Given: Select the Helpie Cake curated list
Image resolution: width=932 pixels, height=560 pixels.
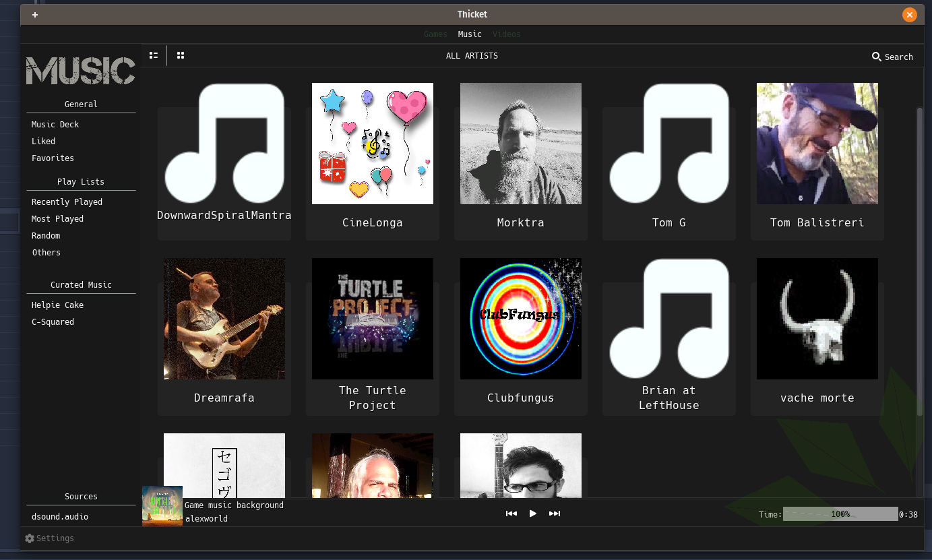Looking at the screenshot, I should tap(57, 305).
